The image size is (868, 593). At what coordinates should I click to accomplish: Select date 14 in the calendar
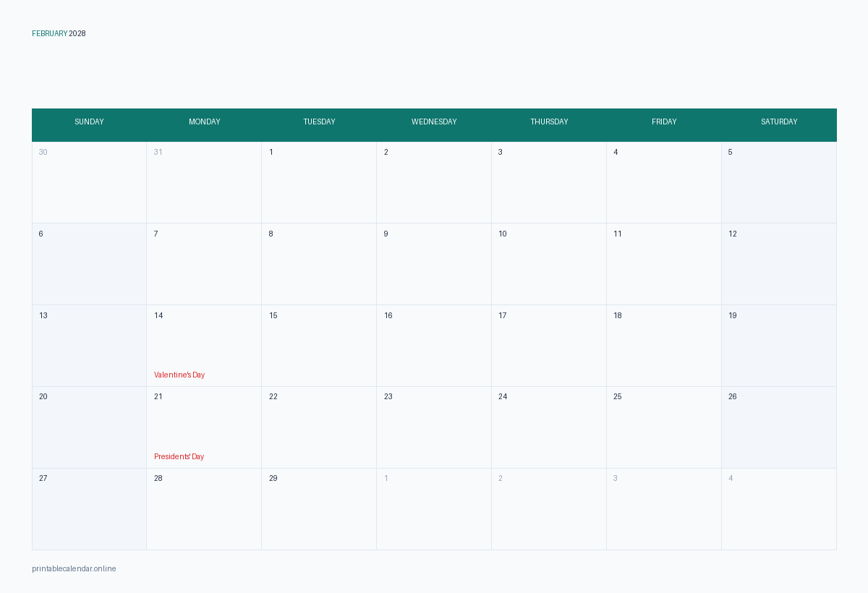tap(204, 346)
